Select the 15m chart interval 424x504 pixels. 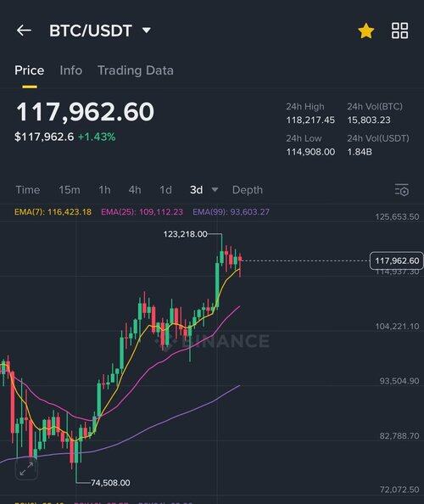click(70, 190)
